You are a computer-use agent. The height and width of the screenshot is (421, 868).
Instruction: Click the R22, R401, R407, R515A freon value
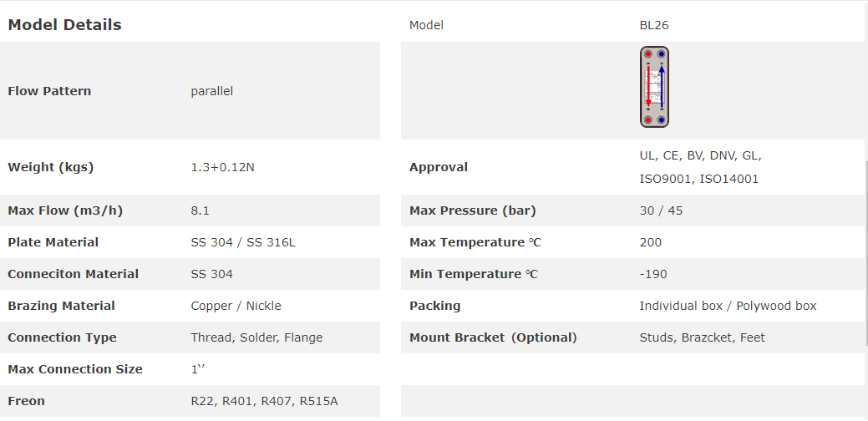point(264,401)
